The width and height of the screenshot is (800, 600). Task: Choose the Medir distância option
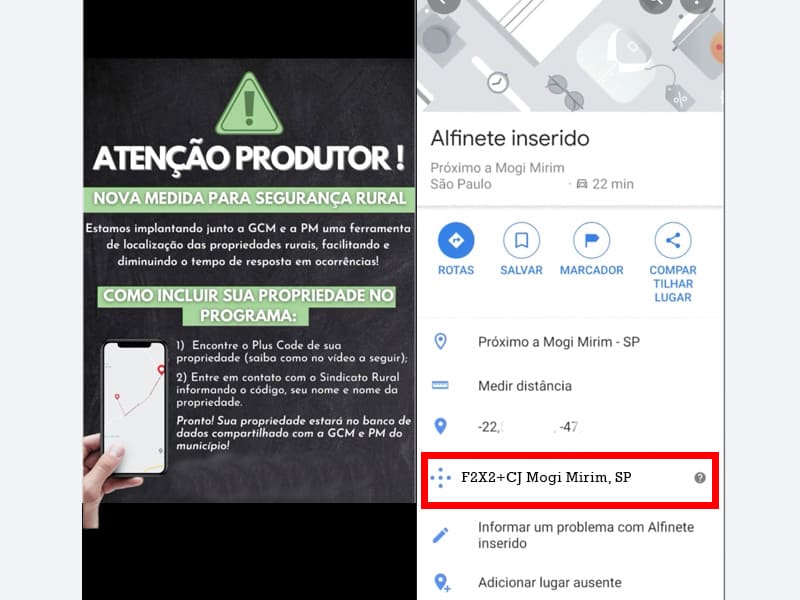(524, 386)
